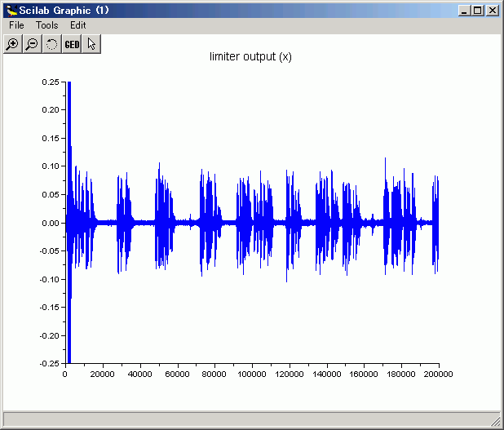Click the 100000 tick label on x-axis
The image size is (504, 430).
[x=251, y=375]
